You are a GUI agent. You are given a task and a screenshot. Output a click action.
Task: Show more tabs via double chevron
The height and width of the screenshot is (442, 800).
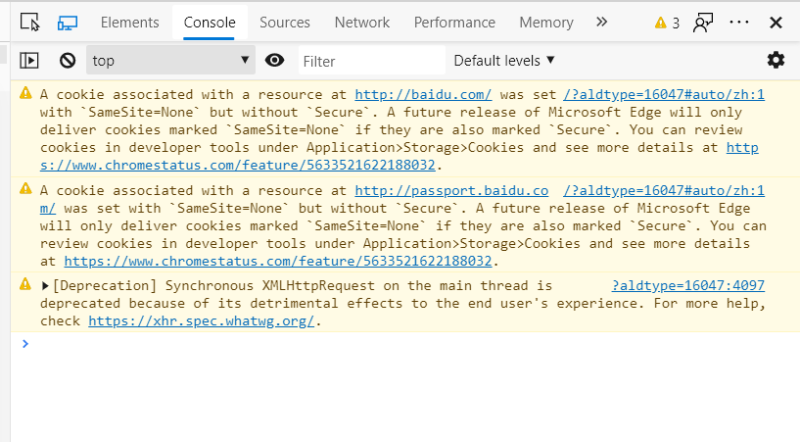[x=602, y=22]
